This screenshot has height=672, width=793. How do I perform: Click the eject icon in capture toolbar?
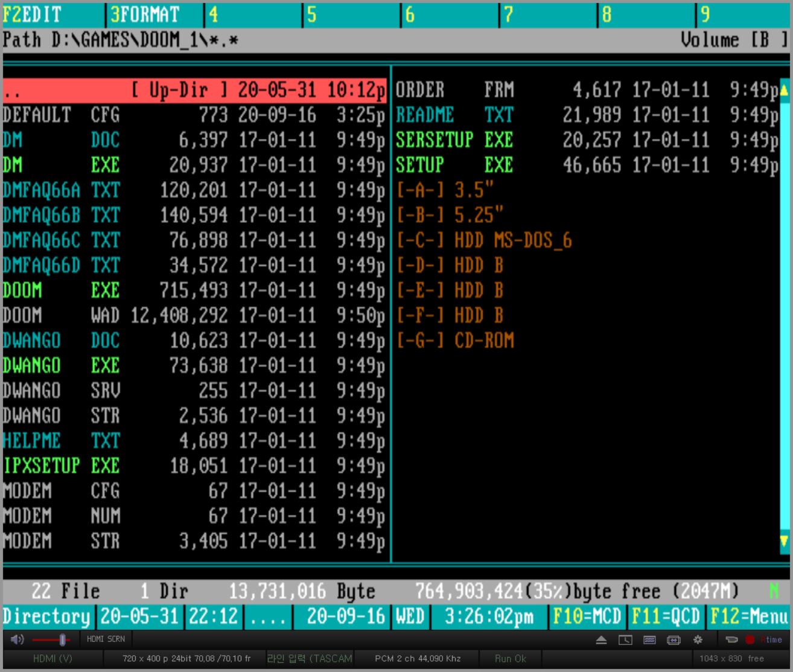pos(601,640)
